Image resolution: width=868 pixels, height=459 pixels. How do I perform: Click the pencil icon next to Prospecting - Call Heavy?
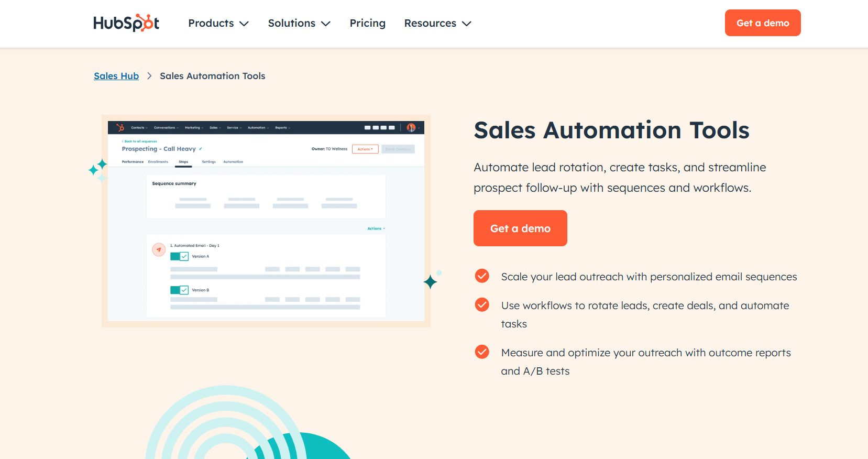201,149
